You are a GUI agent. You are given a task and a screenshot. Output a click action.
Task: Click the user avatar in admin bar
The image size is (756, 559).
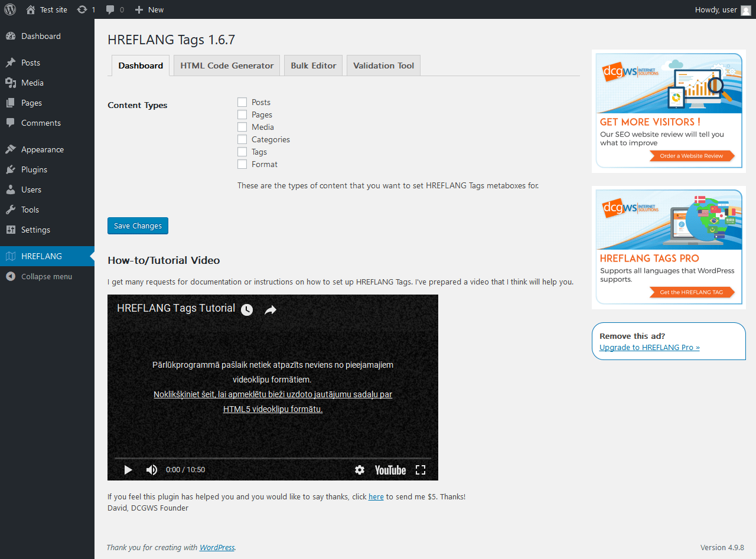[x=746, y=10]
